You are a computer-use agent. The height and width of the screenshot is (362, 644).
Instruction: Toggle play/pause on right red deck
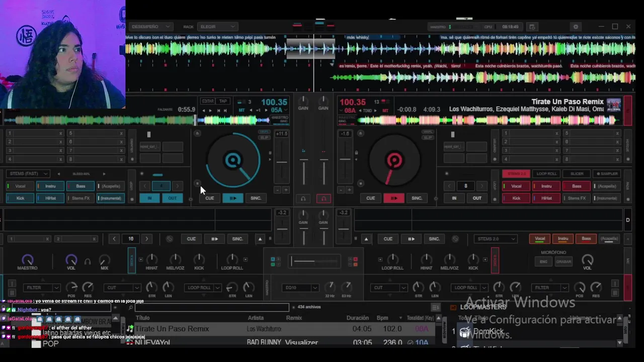(393, 198)
